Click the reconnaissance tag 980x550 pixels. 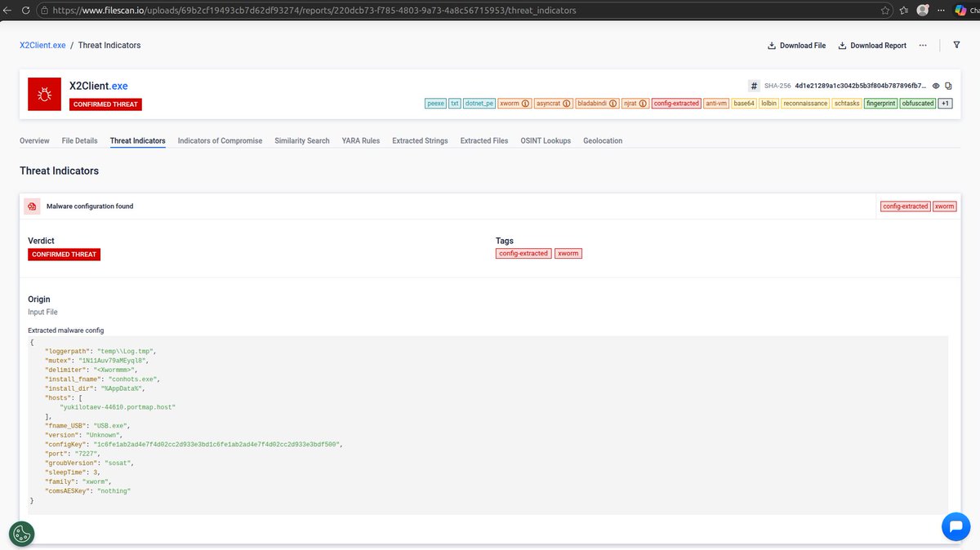805,104
